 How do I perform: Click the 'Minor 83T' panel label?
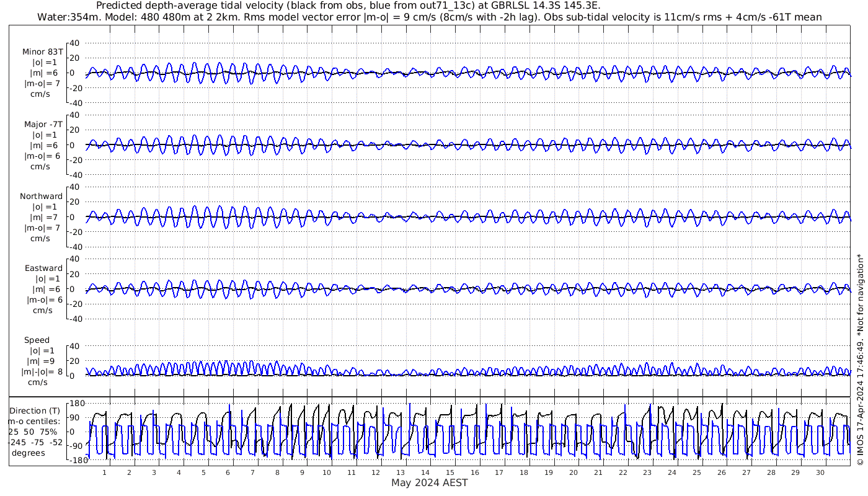pos(42,52)
